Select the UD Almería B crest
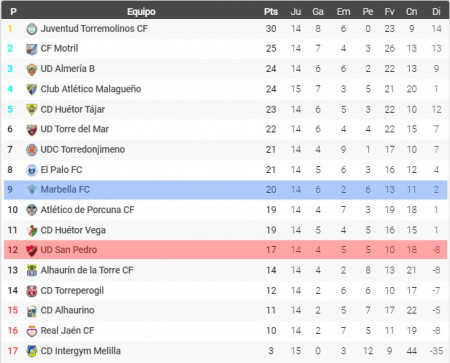The height and width of the screenshot is (363, 450). point(32,69)
